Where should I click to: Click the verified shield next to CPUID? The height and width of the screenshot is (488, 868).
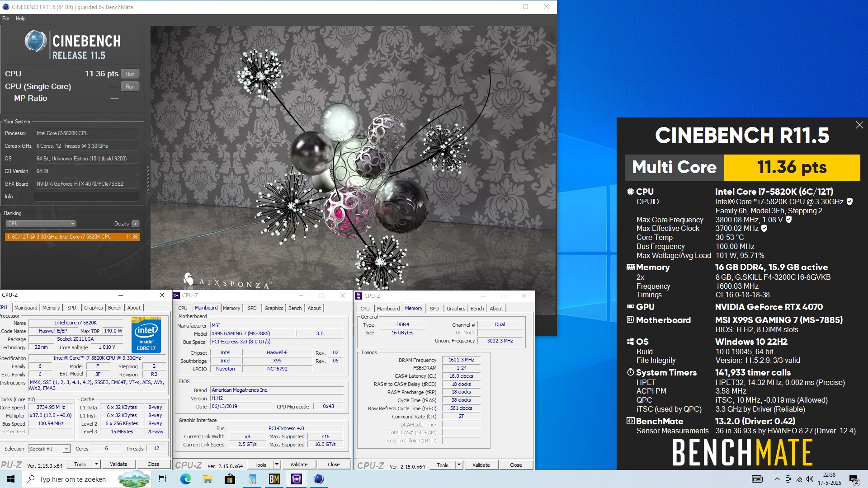click(x=849, y=202)
